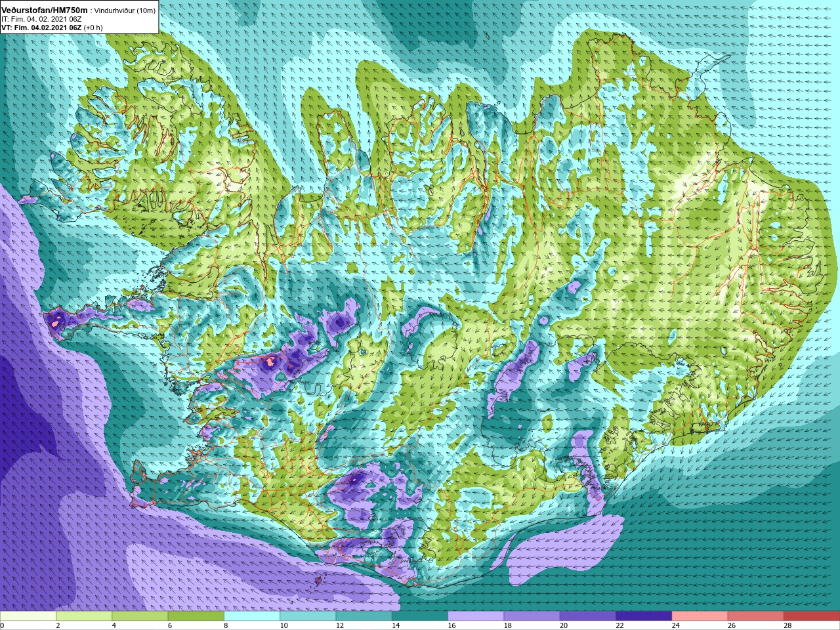
Task: Click the legend scale number 0
Action: [3, 626]
